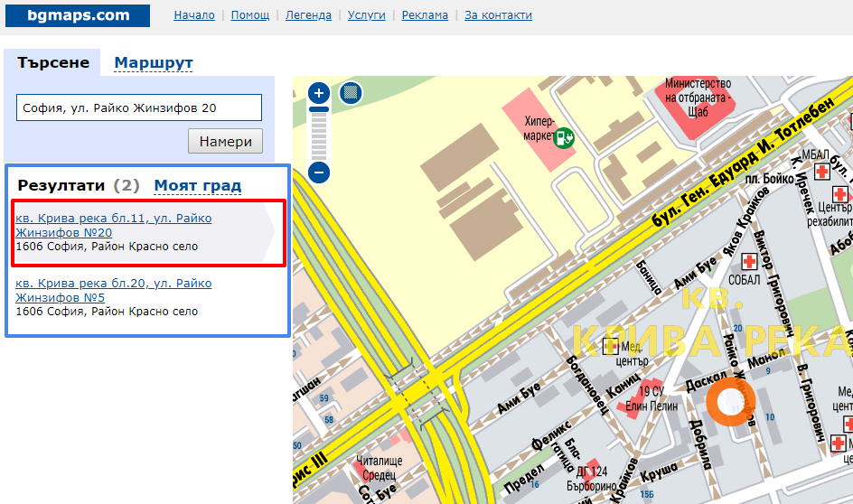Open the За контакти link

(498, 15)
